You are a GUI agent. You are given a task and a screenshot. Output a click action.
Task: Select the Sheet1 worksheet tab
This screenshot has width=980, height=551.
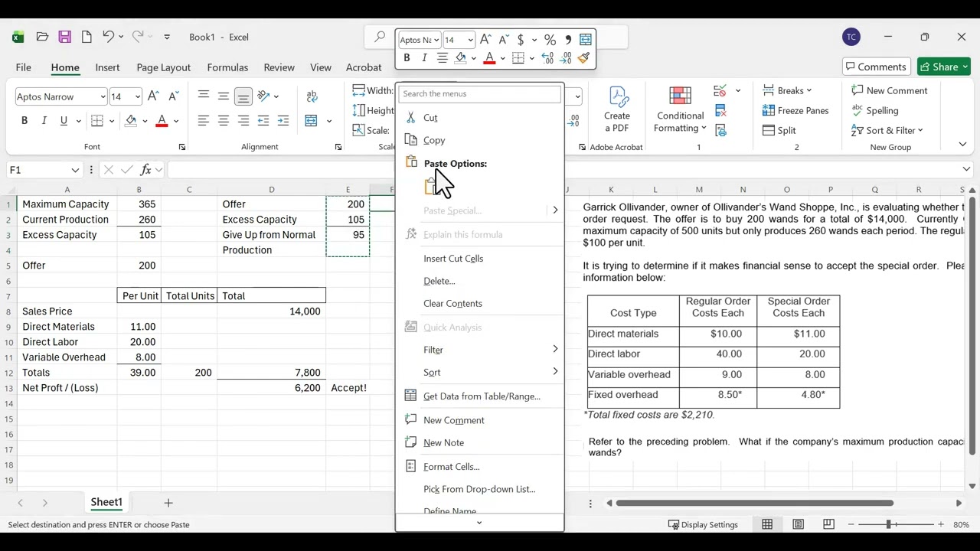(x=106, y=503)
